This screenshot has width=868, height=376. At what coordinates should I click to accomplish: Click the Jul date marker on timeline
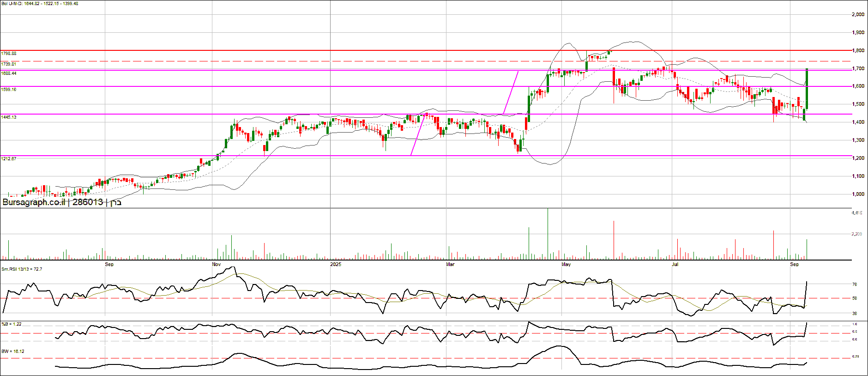tap(675, 264)
